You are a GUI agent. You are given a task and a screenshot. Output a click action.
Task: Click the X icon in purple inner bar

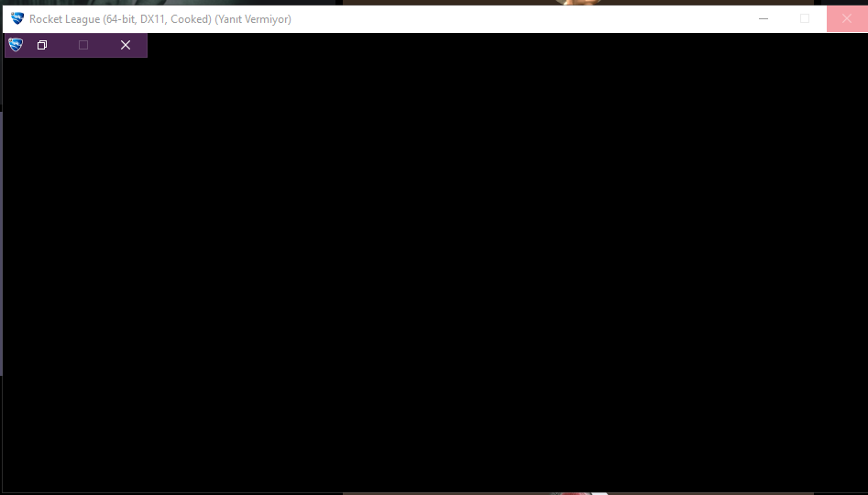pyautogui.click(x=126, y=45)
